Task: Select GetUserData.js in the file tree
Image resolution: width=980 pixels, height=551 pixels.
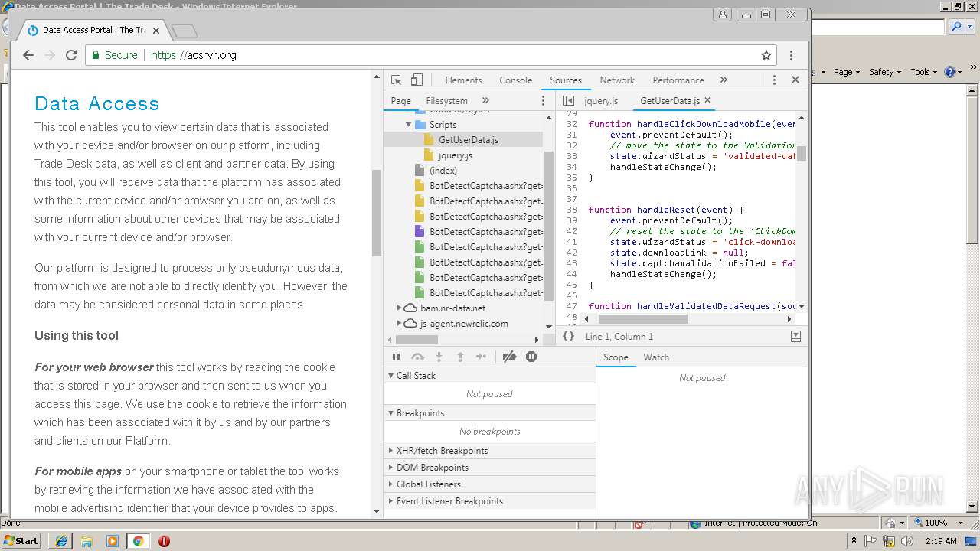Action: point(468,140)
